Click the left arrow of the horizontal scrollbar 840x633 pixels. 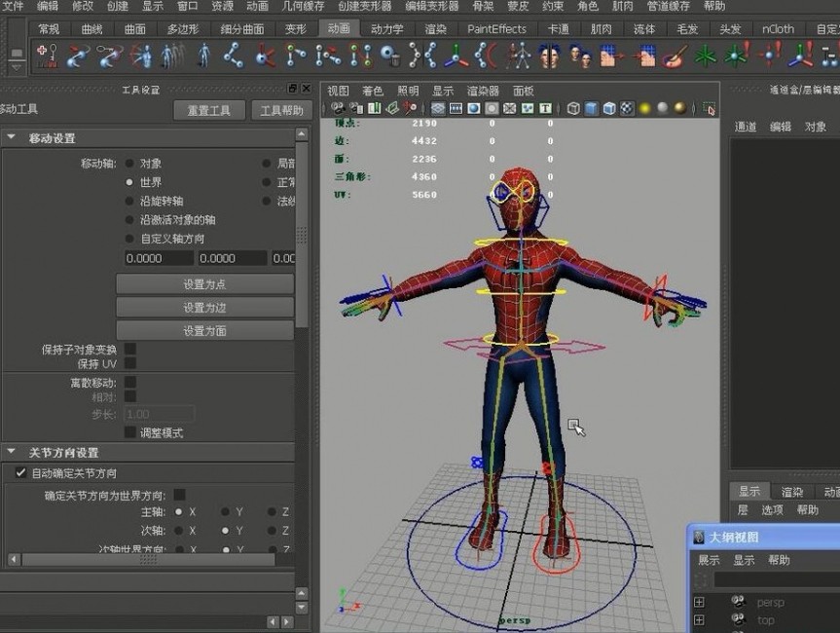tap(15, 560)
